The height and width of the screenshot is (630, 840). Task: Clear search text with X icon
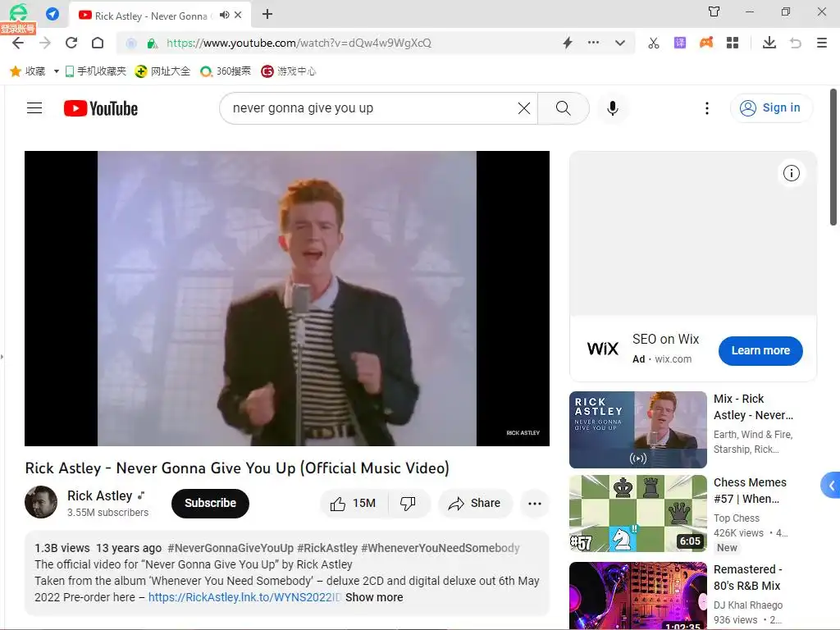click(524, 108)
